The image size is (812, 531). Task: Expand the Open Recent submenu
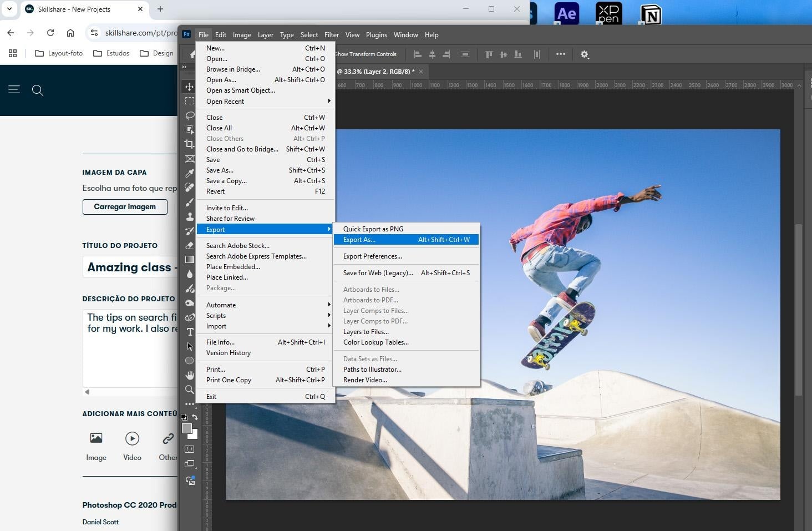pyautogui.click(x=266, y=101)
